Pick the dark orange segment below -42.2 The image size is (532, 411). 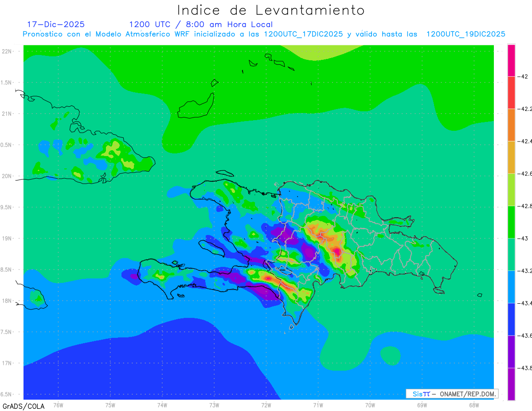[x=511, y=125]
